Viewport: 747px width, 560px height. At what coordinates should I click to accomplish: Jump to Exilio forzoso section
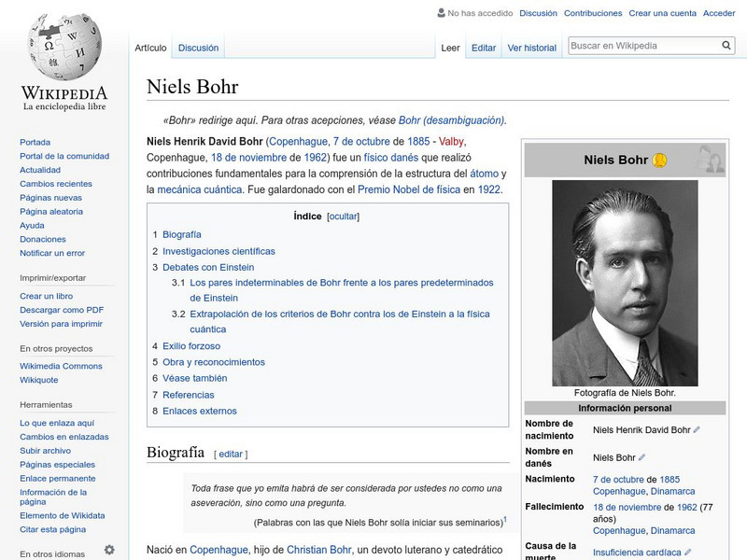click(191, 345)
